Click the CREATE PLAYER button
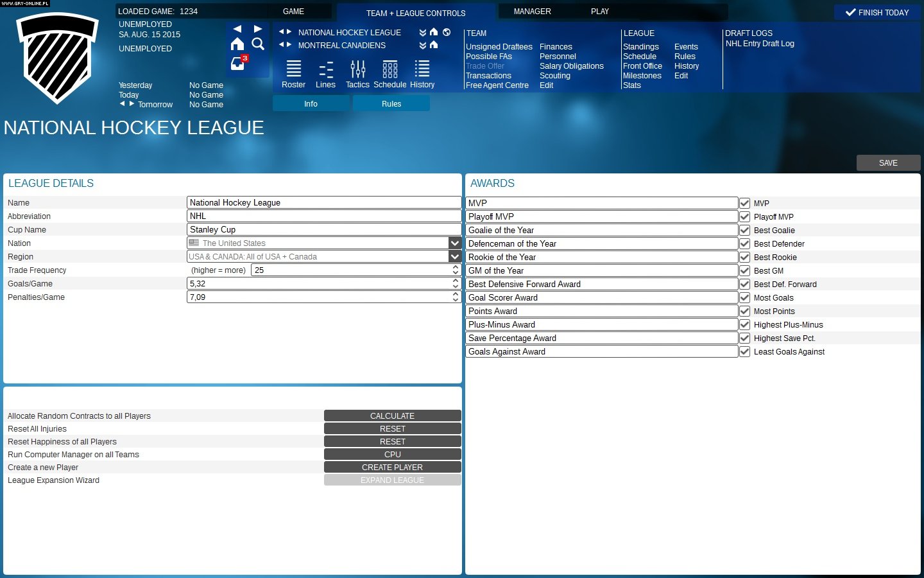This screenshot has height=578, width=924. pyautogui.click(x=392, y=467)
